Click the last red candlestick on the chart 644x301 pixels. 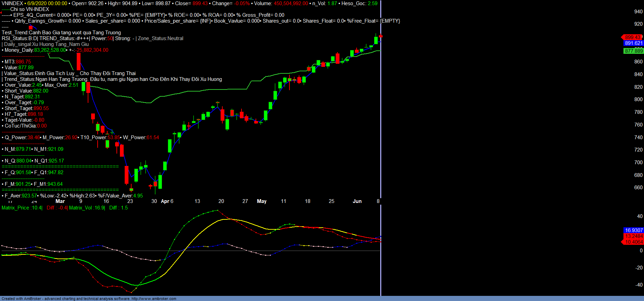tap(381, 36)
